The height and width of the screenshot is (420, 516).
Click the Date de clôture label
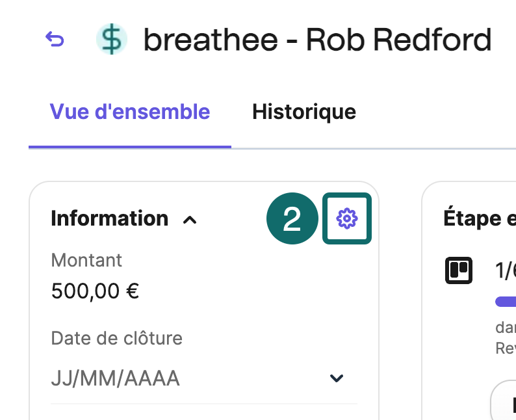116,338
